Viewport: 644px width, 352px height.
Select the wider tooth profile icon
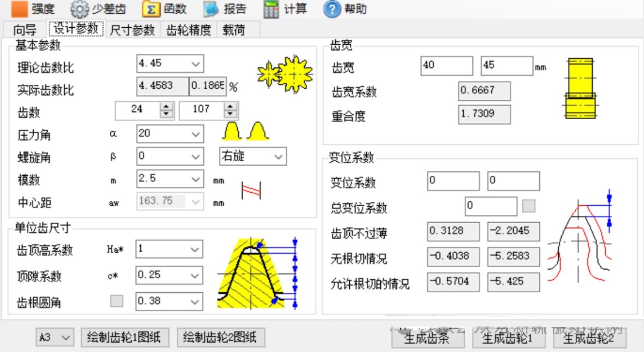pyautogui.click(x=258, y=131)
